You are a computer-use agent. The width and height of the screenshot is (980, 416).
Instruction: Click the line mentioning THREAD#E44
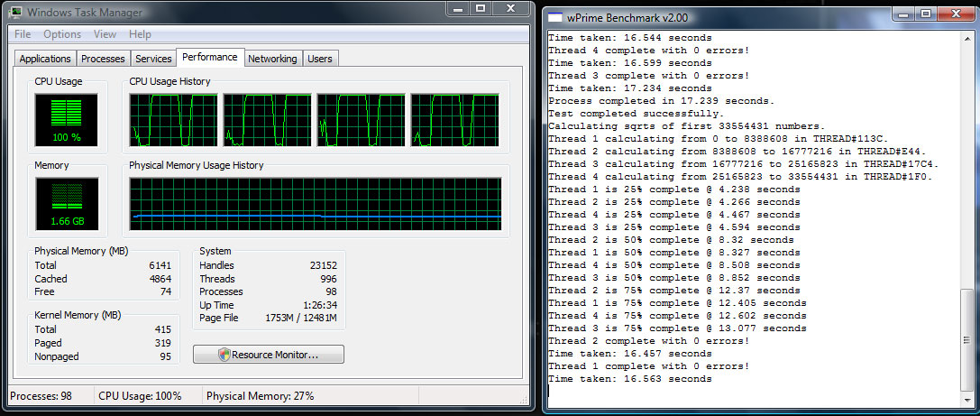point(737,152)
